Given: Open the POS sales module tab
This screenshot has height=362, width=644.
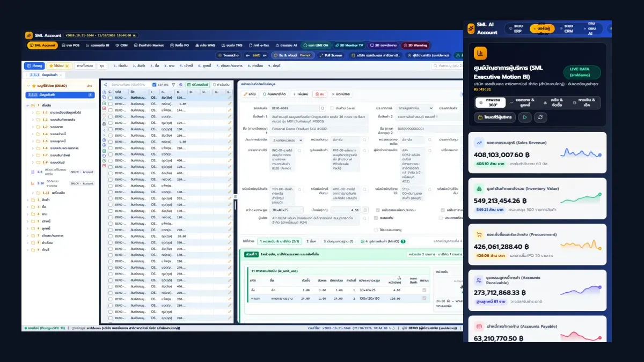Looking at the screenshot, I should click(70, 46).
